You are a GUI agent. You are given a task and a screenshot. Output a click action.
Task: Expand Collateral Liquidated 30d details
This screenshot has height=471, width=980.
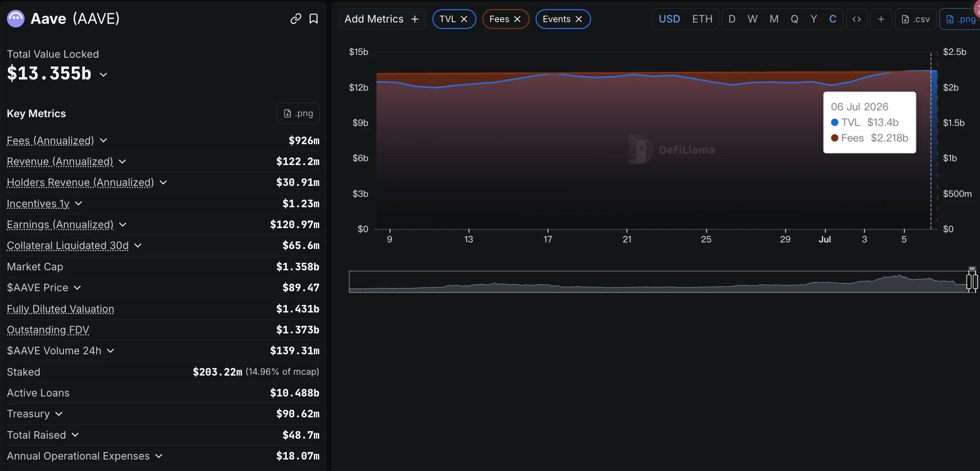click(138, 246)
